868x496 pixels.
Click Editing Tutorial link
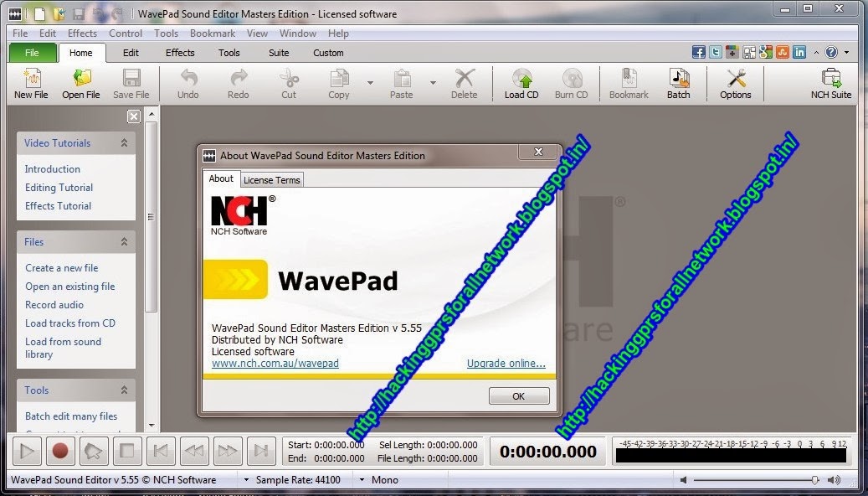(x=59, y=188)
